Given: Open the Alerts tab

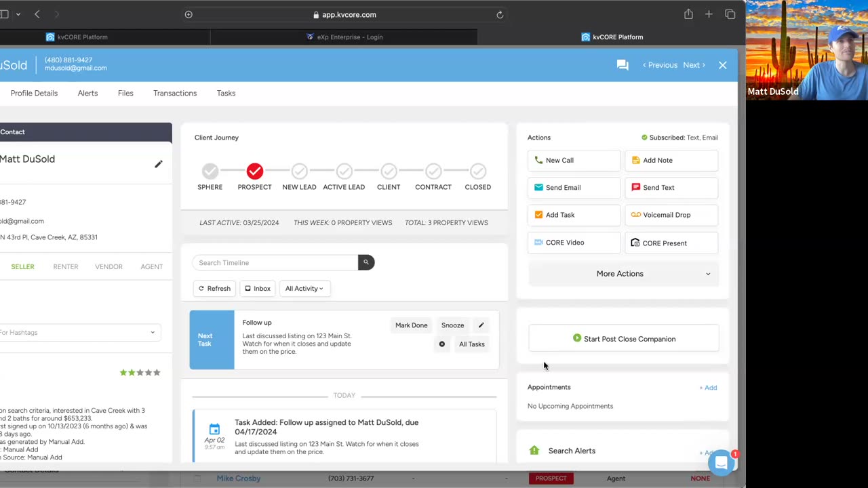Looking at the screenshot, I should (87, 93).
